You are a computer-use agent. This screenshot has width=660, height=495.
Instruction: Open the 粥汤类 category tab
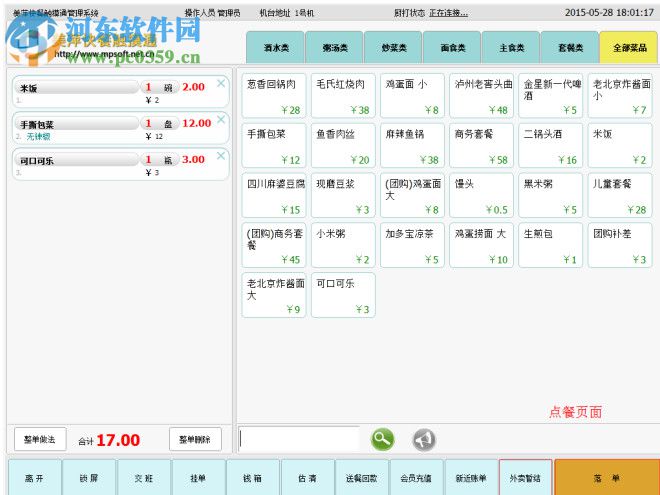(334, 48)
